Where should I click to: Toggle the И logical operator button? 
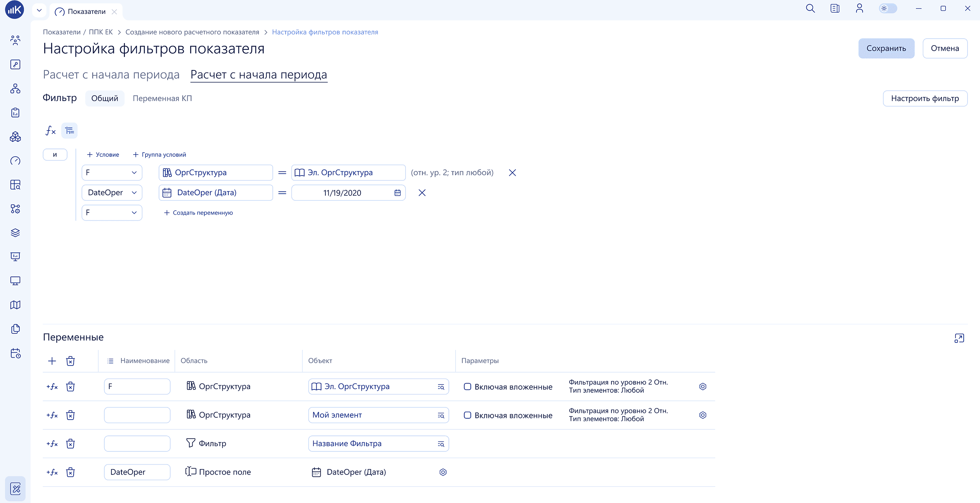[x=55, y=155]
